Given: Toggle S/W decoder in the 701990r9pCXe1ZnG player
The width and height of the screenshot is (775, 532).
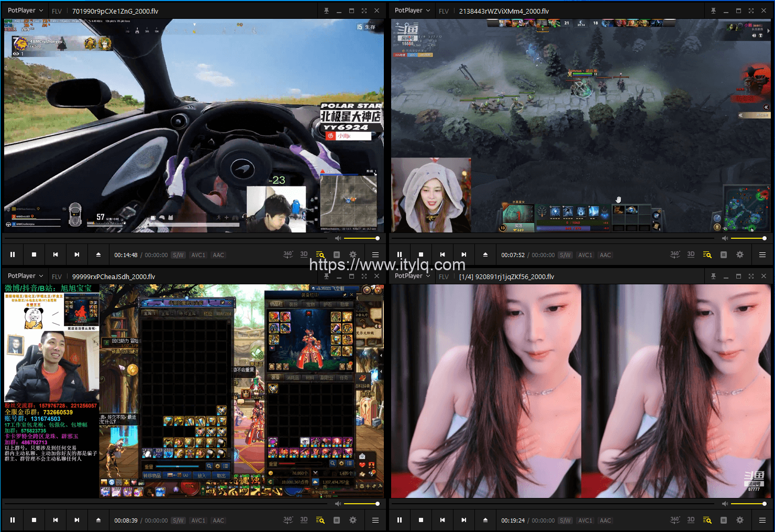Looking at the screenshot, I should (178, 255).
